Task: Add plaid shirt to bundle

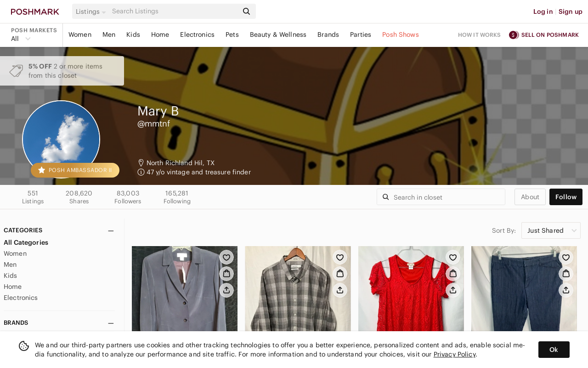Action: (340, 274)
